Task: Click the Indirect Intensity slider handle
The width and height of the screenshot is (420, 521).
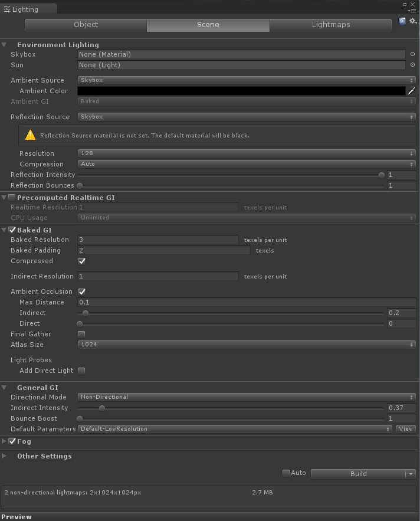Action: [x=102, y=408]
